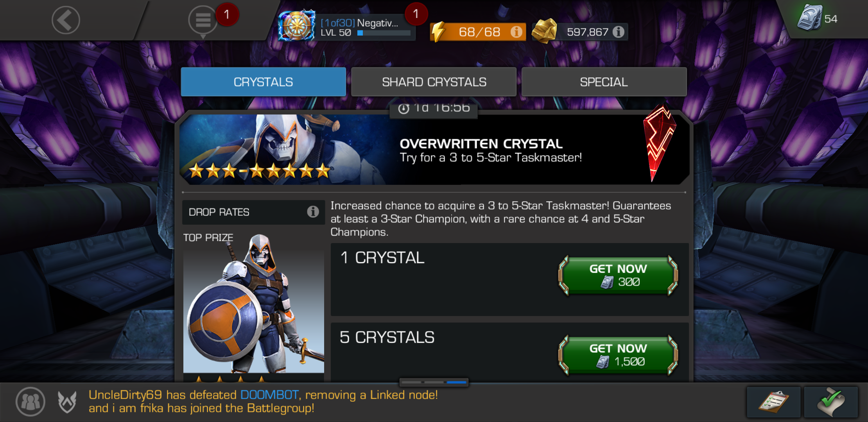Screen dimensions: 868x422
Task: Tap the back arrow icon
Action: pyautogui.click(x=66, y=20)
